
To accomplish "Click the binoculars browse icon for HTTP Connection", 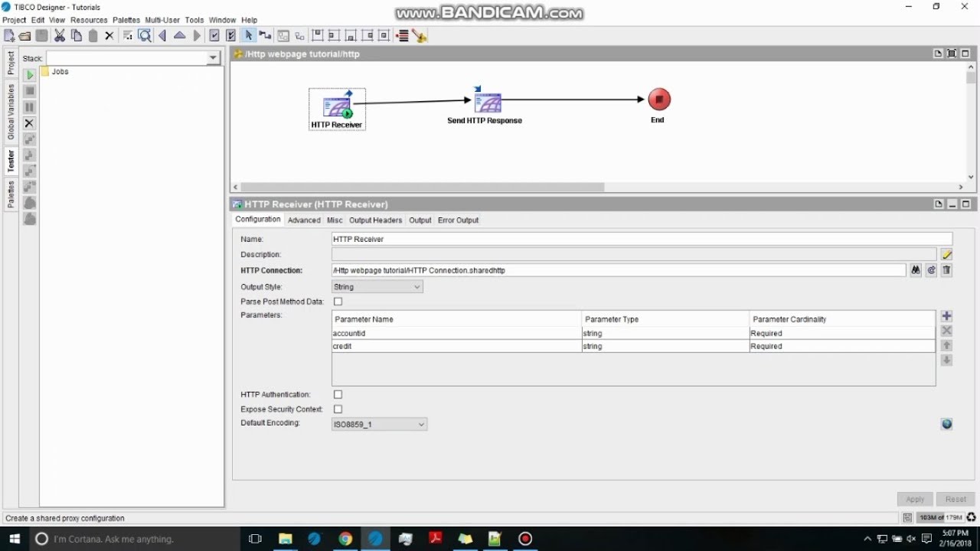I will coord(916,270).
